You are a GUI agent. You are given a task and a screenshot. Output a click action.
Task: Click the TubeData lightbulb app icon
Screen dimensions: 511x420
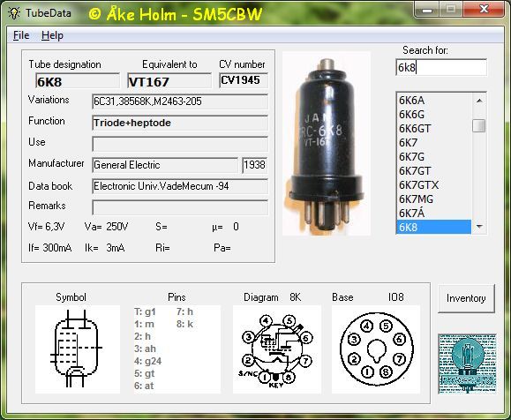point(14,13)
